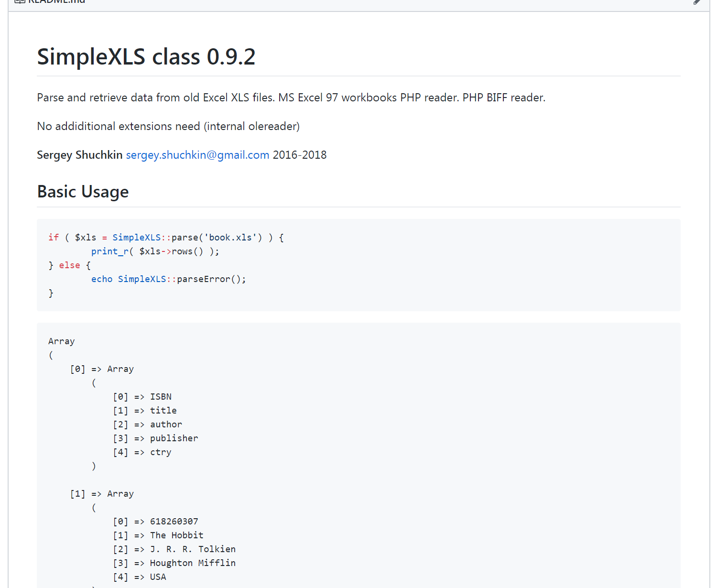The height and width of the screenshot is (588, 717).
Task: Click the author name Sergey Shuchkin
Action: click(x=80, y=155)
